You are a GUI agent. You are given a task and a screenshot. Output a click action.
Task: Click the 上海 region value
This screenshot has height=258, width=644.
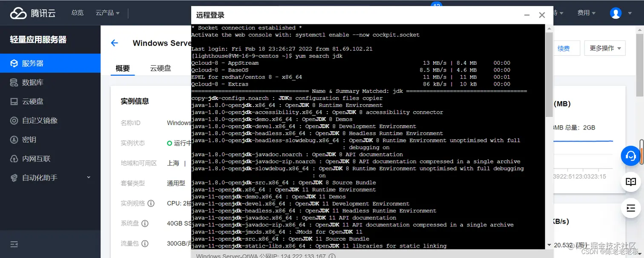(173, 163)
